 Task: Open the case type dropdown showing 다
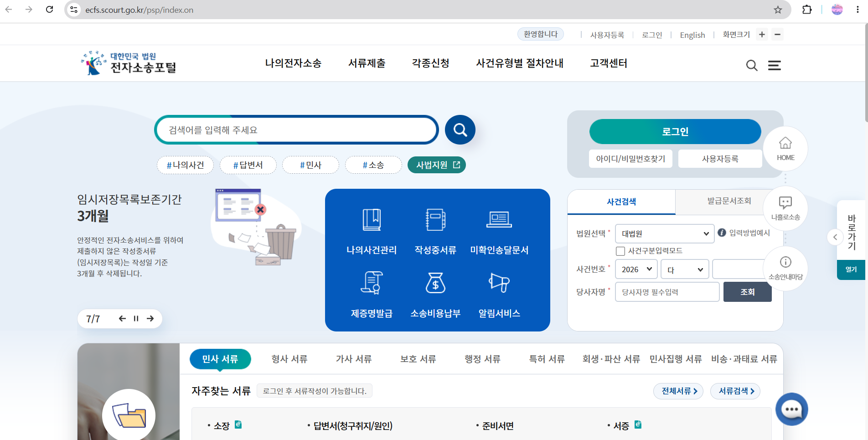685,269
